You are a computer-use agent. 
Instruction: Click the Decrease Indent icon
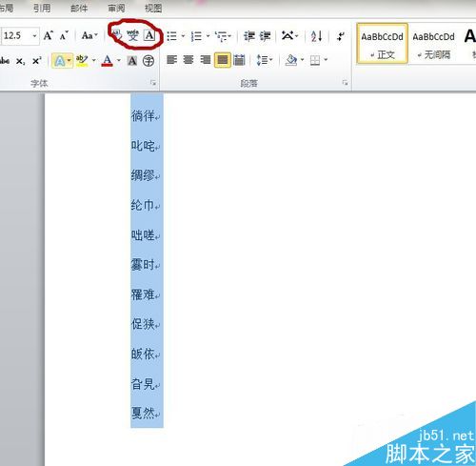click(249, 36)
